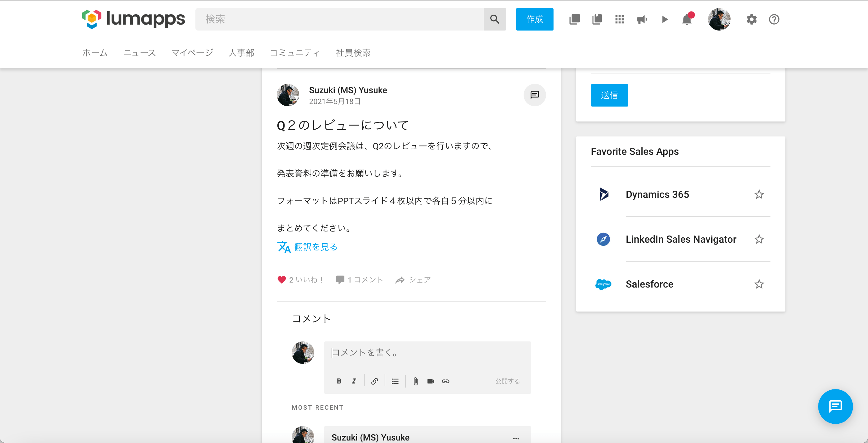Click into the コメントを書く comment field

[x=427, y=353]
